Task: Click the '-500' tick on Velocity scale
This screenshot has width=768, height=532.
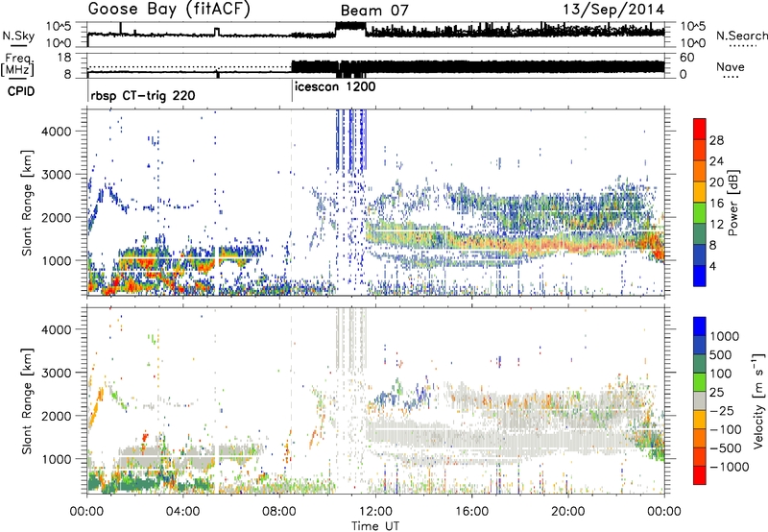Action: [726, 447]
